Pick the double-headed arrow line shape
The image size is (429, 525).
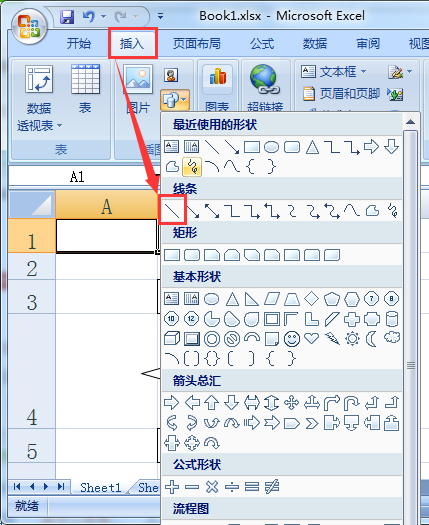[x=212, y=211]
